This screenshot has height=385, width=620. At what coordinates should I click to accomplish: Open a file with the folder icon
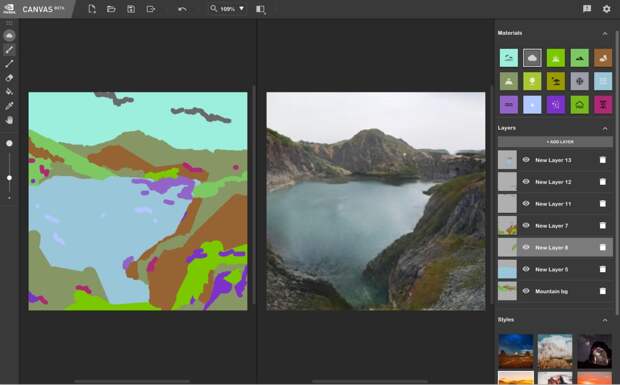111,9
